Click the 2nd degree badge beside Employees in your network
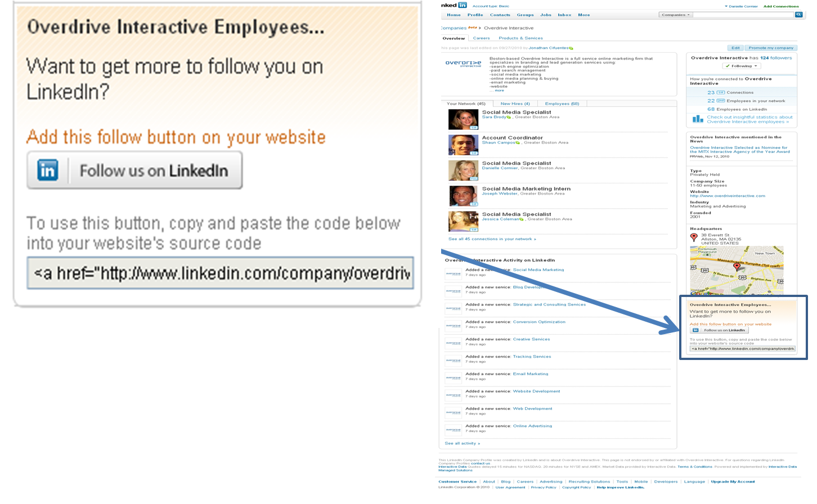This screenshot has width=817, height=504. pyautogui.click(x=721, y=101)
